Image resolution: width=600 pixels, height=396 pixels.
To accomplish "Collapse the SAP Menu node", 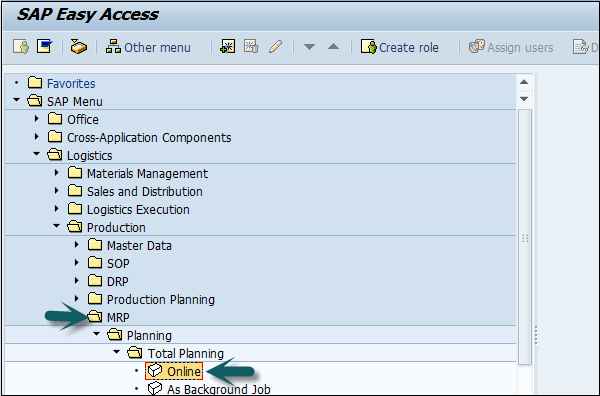I will [16, 100].
